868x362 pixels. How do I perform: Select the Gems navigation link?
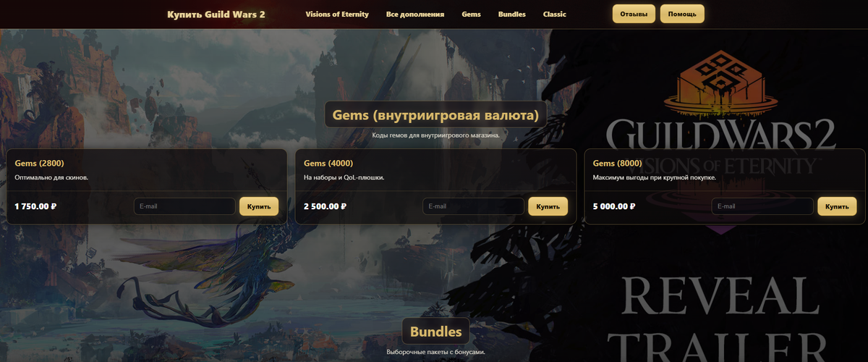point(471,14)
